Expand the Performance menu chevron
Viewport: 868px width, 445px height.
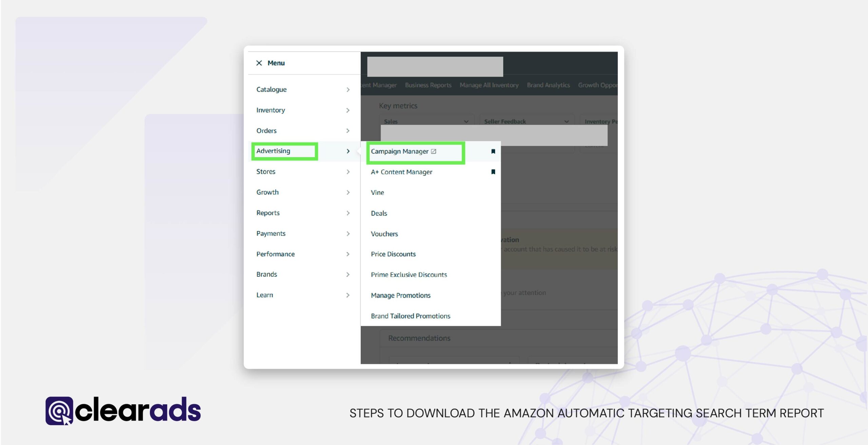tap(348, 254)
